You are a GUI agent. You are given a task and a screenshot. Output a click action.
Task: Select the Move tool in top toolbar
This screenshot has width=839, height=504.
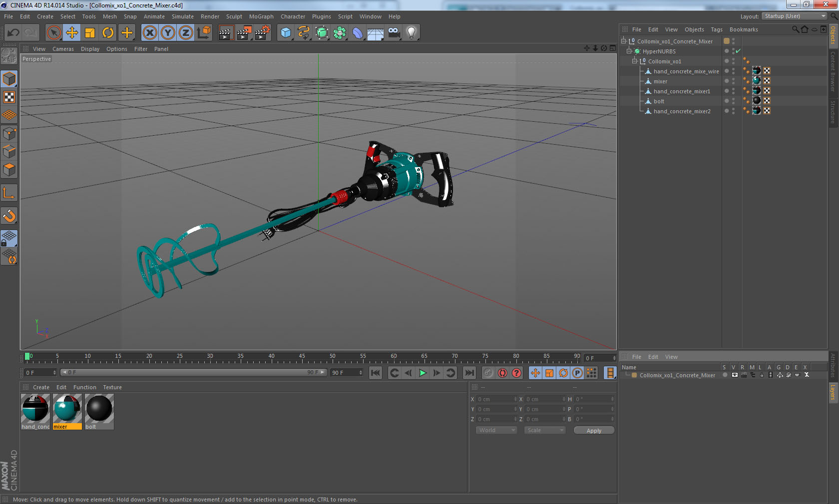[x=72, y=33]
